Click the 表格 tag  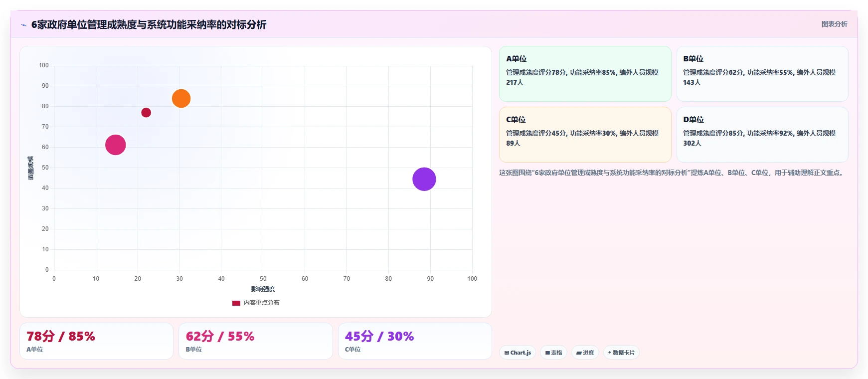[x=553, y=353]
